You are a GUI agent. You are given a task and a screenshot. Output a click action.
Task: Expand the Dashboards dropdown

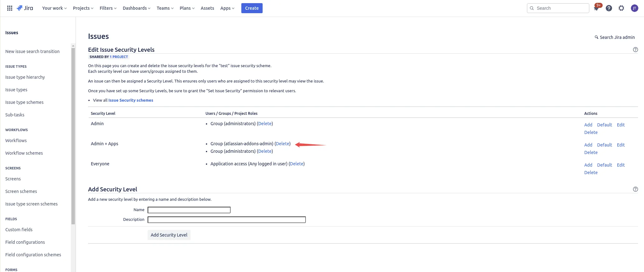coord(137,8)
